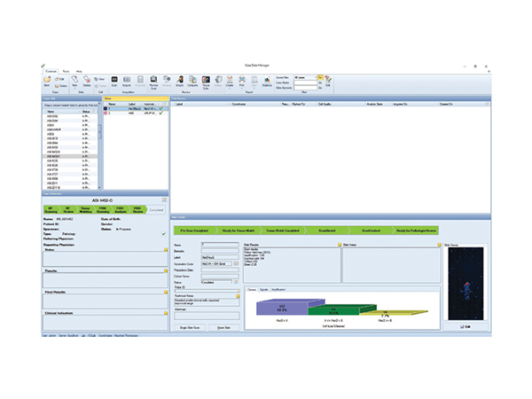Image resolution: width=532 pixels, height=399 pixels.
Task: Click the slide viewer thumbnail image
Action: [x=465, y=284]
